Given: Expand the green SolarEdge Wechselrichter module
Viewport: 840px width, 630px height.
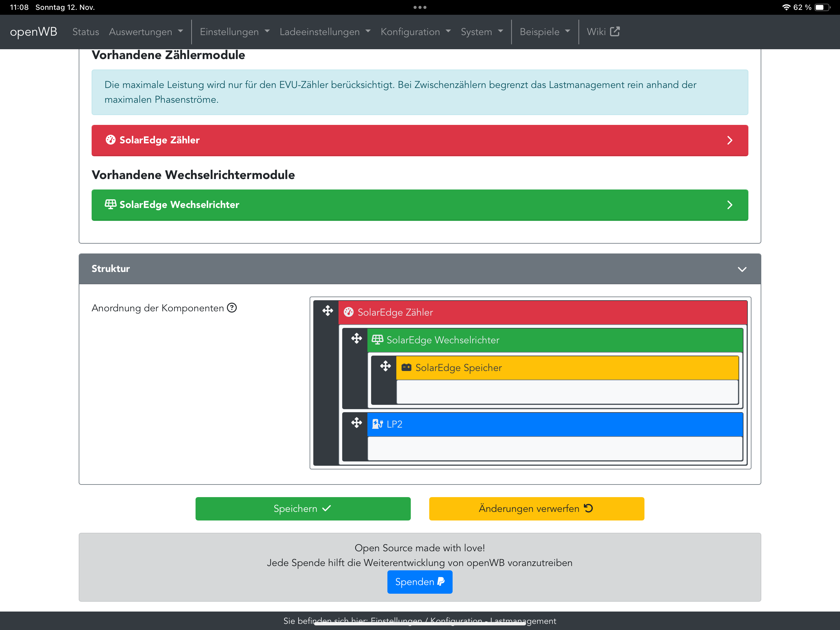Looking at the screenshot, I should tap(729, 205).
